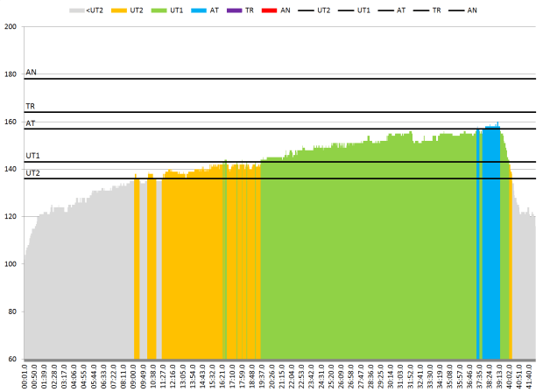This screenshot has width=543, height=392.
Task: Select the UT1 threshold label on the chart
Action: tap(32, 156)
